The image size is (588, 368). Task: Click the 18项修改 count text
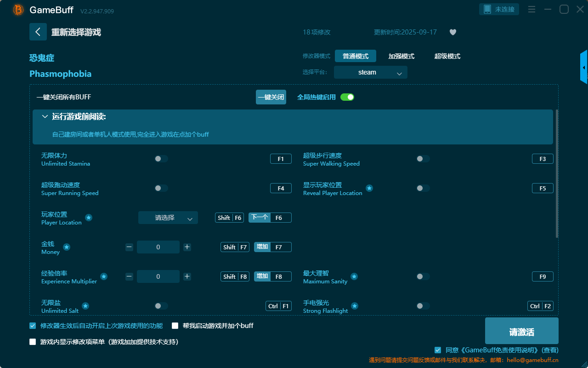317,32
